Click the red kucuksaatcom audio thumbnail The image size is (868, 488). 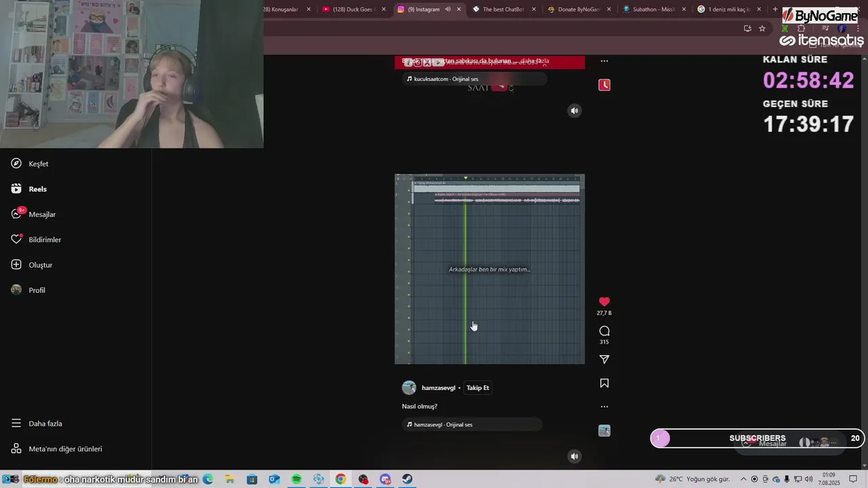[x=604, y=85]
